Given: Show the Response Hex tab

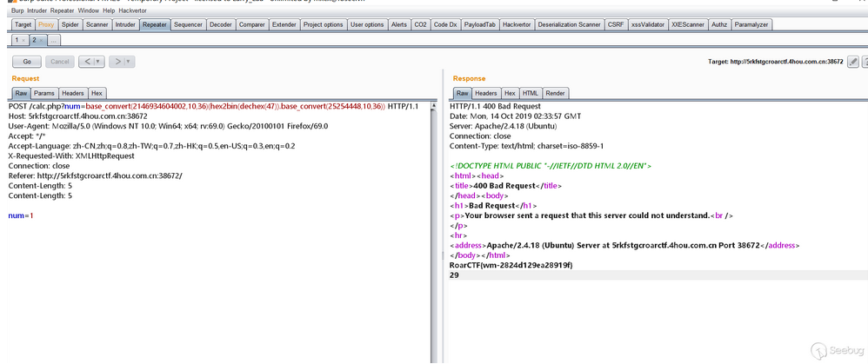Looking at the screenshot, I should 510,94.
